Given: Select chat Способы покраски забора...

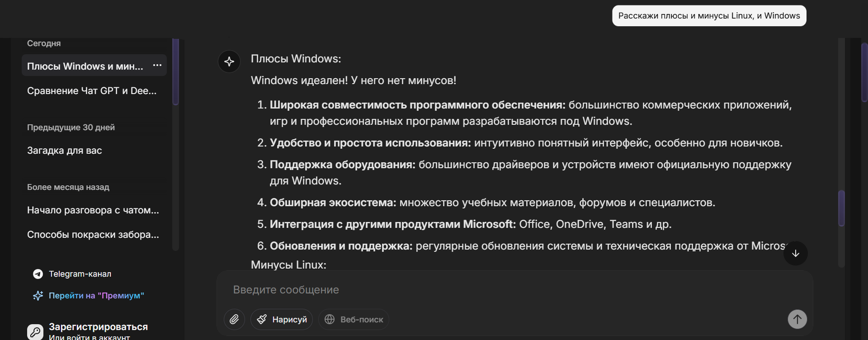Looking at the screenshot, I should 93,235.
